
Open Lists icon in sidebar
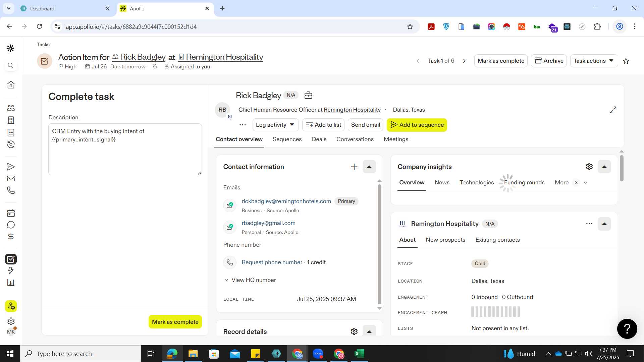[11, 132]
